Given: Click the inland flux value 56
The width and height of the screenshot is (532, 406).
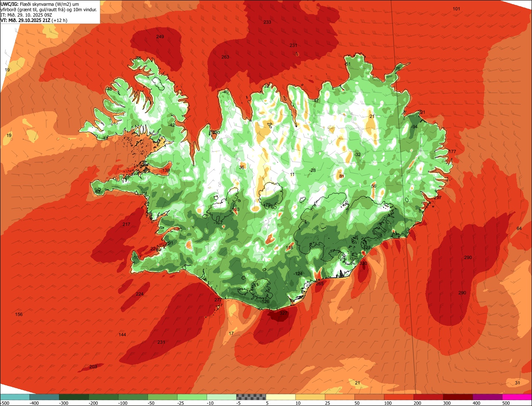Looking at the screenshot, I should pos(374,186).
